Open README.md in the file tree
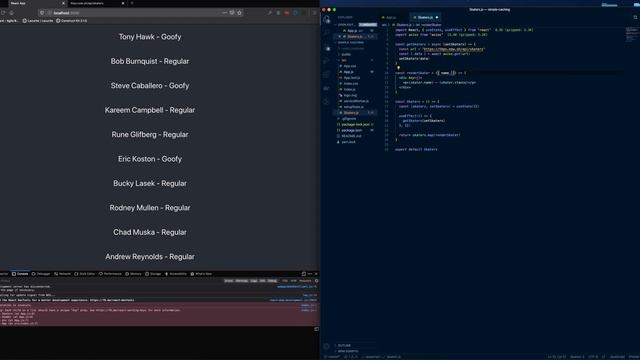Image resolution: width=640 pixels, height=360 pixels. click(x=351, y=136)
